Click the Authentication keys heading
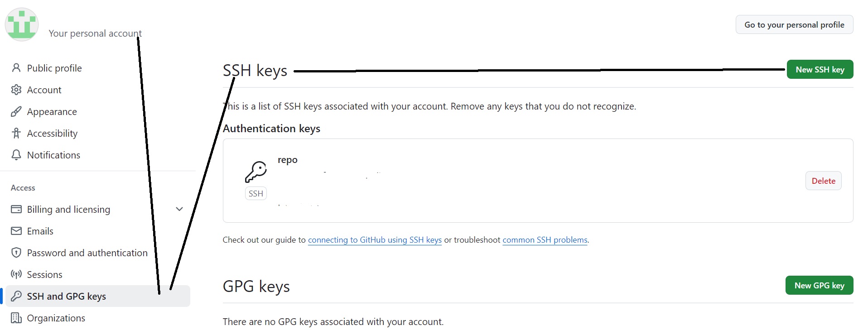 pos(271,129)
